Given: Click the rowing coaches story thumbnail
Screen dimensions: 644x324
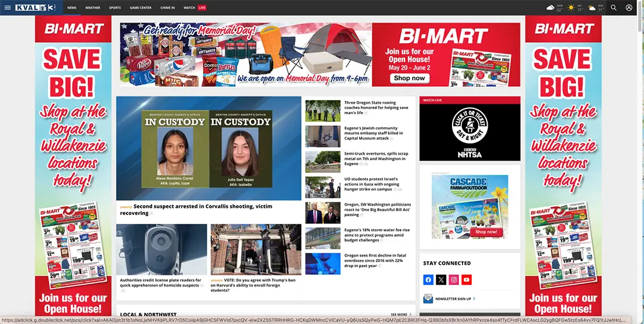Looking at the screenshot, I should point(323,111).
